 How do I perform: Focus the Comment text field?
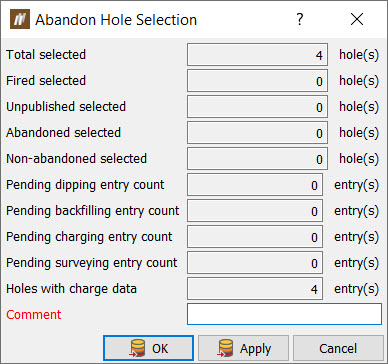pos(284,314)
